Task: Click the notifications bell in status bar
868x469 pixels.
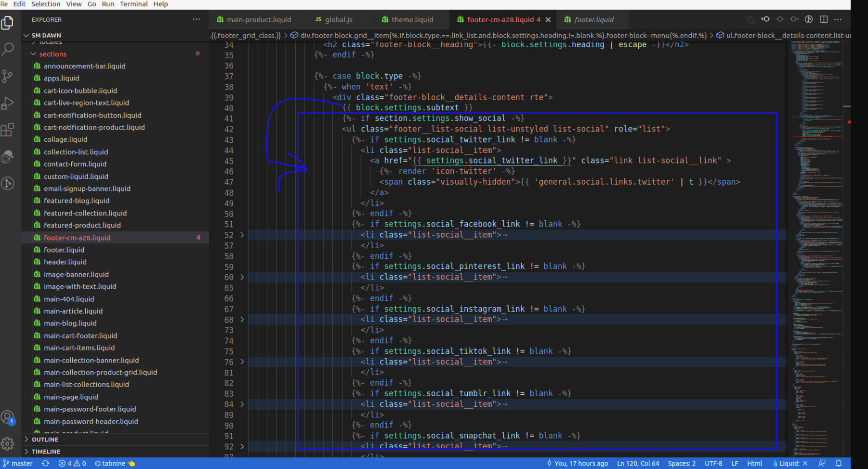Action: (839, 463)
